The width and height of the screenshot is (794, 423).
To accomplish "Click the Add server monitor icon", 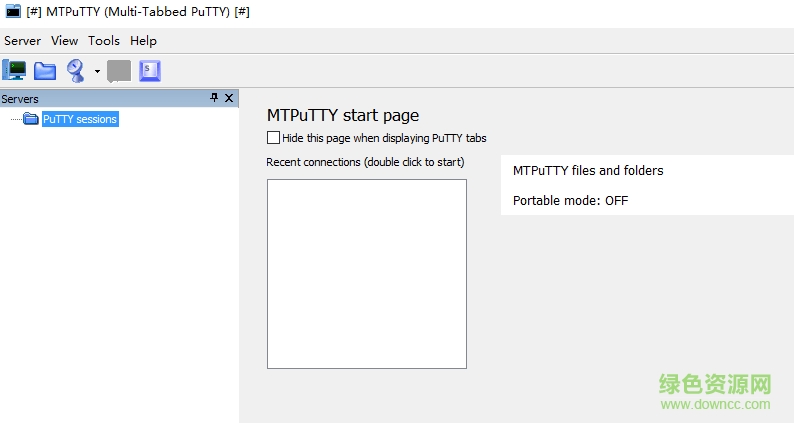I will coord(14,70).
